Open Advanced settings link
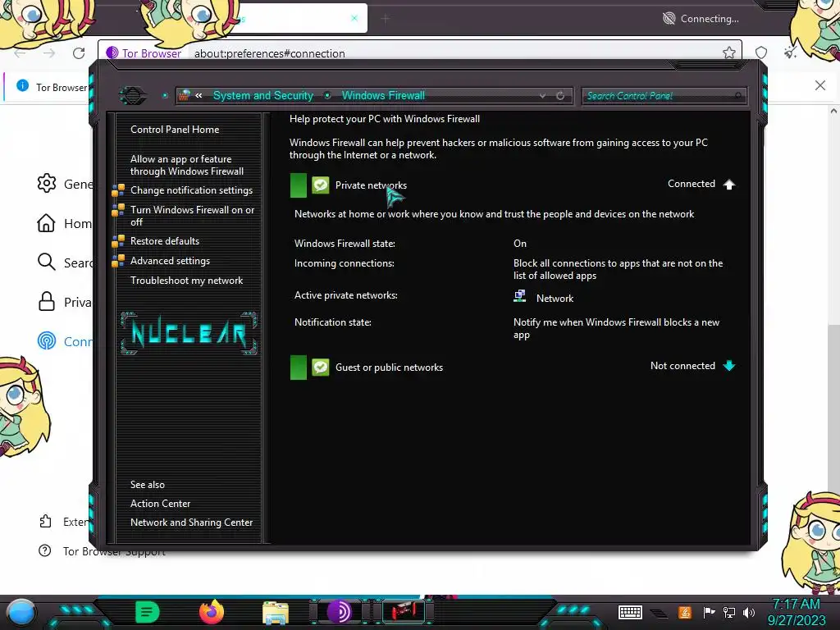The width and height of the screenshot is (840, 630). [170, 261]
